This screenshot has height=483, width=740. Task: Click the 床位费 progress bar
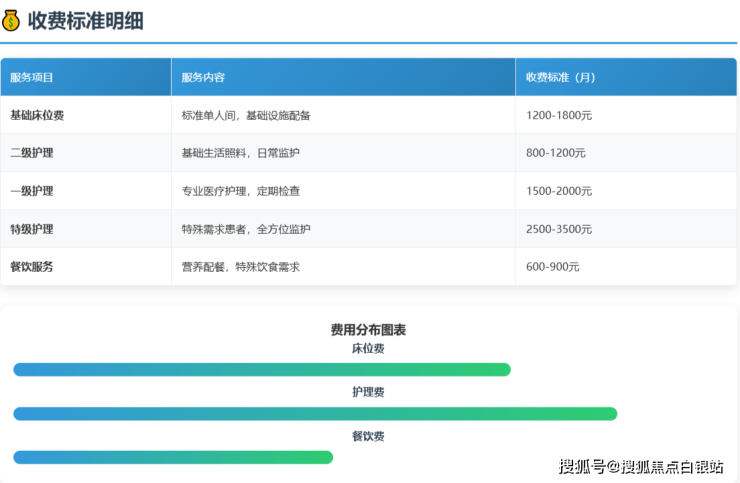pyautogui.click(x=262, y=370)
